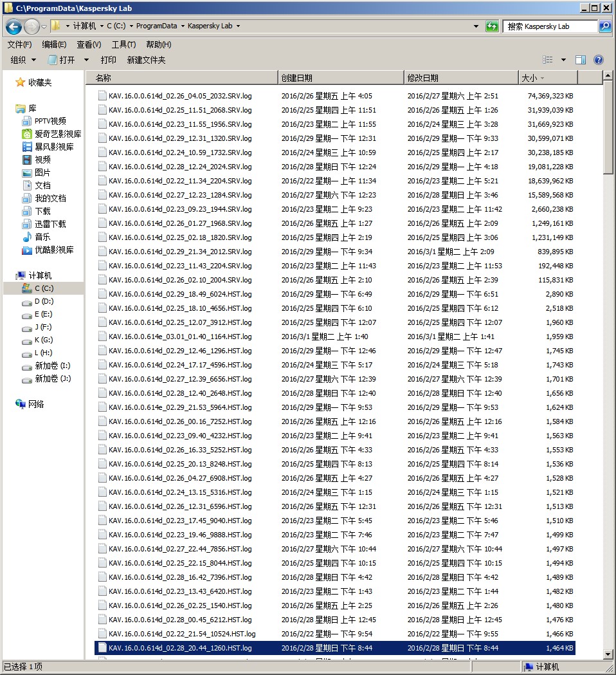Image resolution: width=616 pixels, height=675 pixels.
Task: Click file icon of KAV.16.0.0.614d_02.29_18.49_6024.HST.log
Action: (102, 294)
